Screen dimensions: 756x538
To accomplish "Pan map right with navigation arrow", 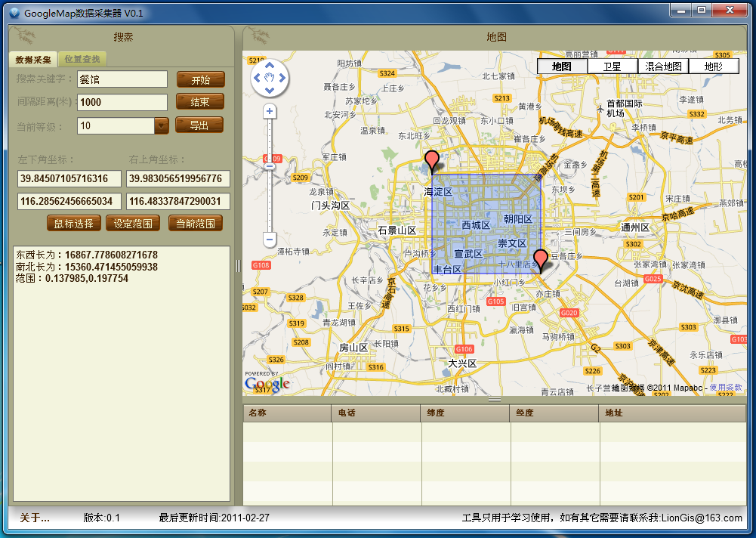I will click(x=282, y=78).
